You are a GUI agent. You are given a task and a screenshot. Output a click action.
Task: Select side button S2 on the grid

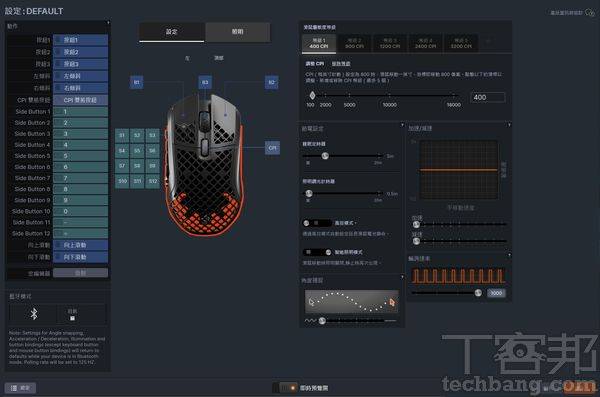point(137,135)
